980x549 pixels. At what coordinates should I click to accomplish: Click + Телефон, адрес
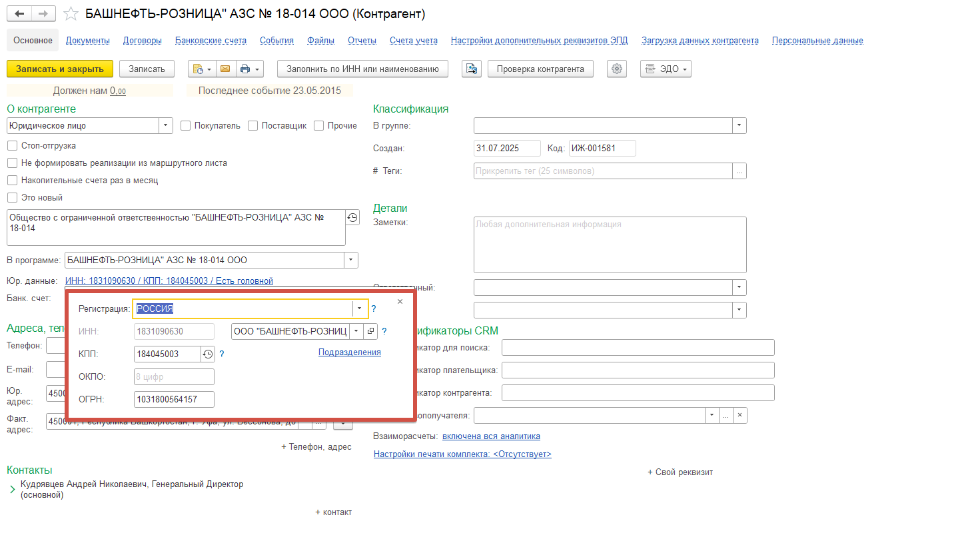[316, 447]
